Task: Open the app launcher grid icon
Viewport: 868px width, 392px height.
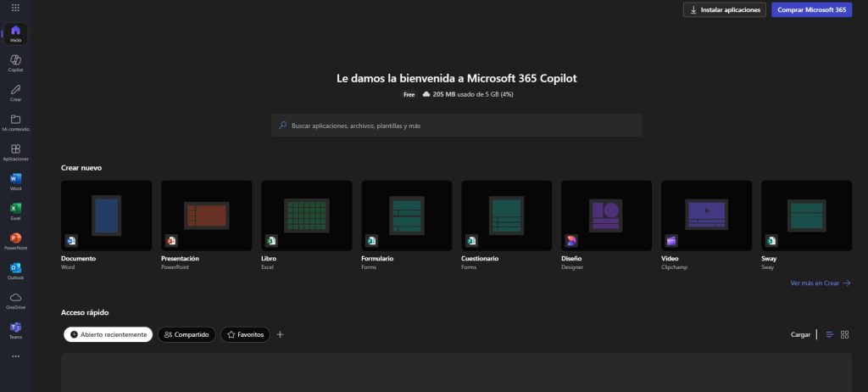Action: pyautogui.click(x=15, y=8)
